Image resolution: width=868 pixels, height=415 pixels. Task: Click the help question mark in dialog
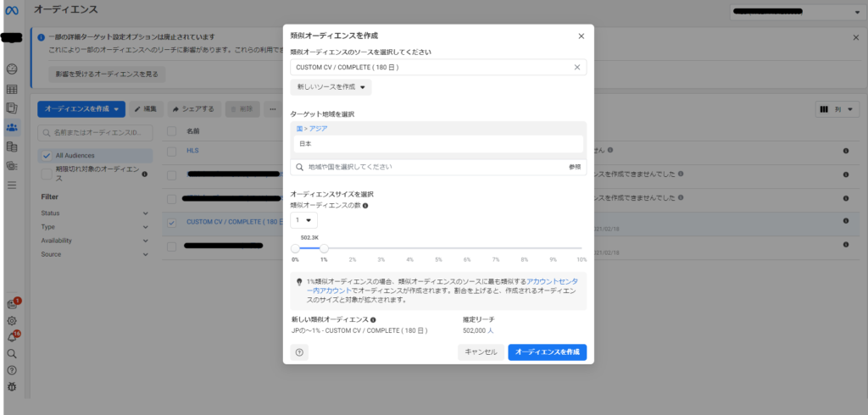(x=299, y=352)
